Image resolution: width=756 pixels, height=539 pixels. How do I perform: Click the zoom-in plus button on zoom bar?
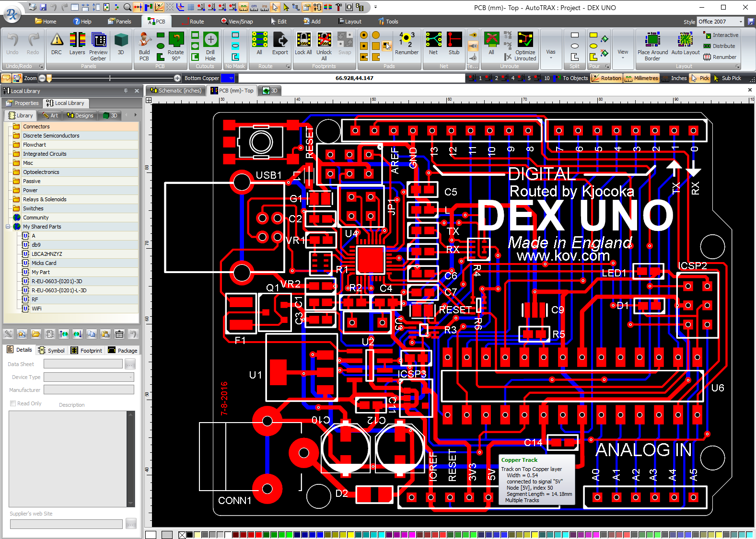[x=177, y=78]
